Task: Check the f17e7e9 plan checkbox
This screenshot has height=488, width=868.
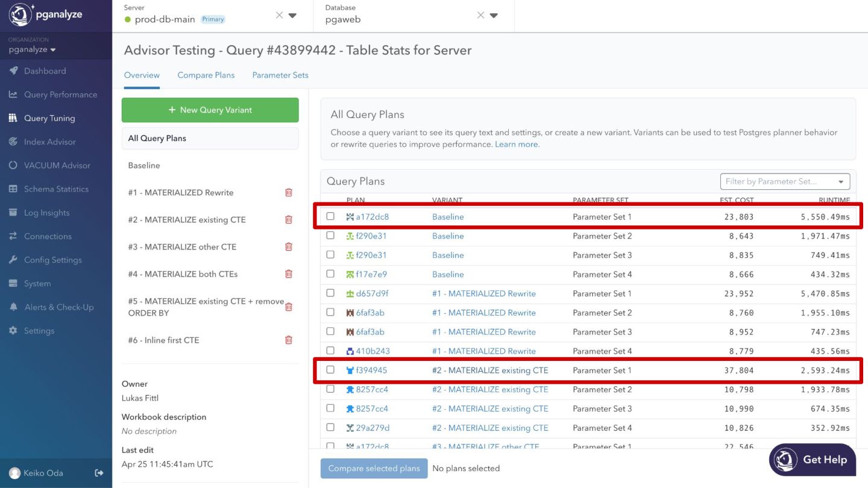Action: point(330,274)
